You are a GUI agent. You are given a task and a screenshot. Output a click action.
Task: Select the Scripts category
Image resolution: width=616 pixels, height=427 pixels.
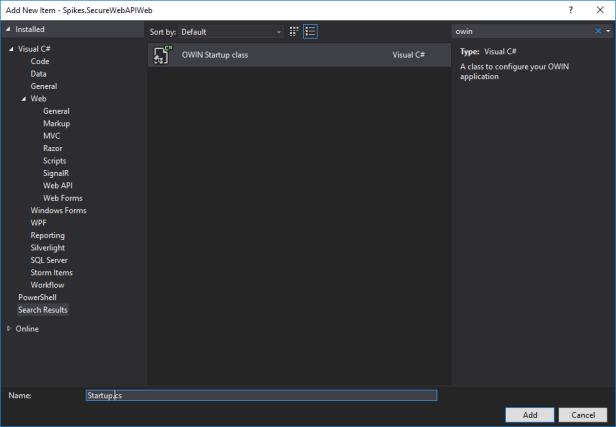(55, 161)
